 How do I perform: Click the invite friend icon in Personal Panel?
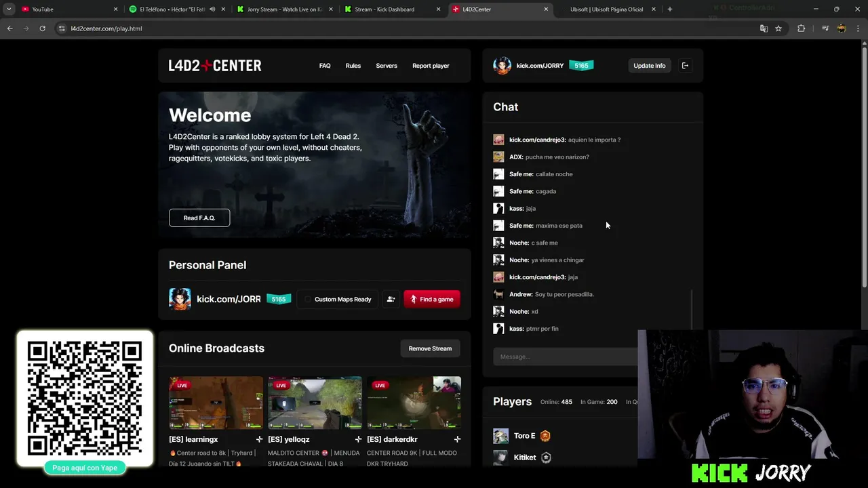coord(391,299)
